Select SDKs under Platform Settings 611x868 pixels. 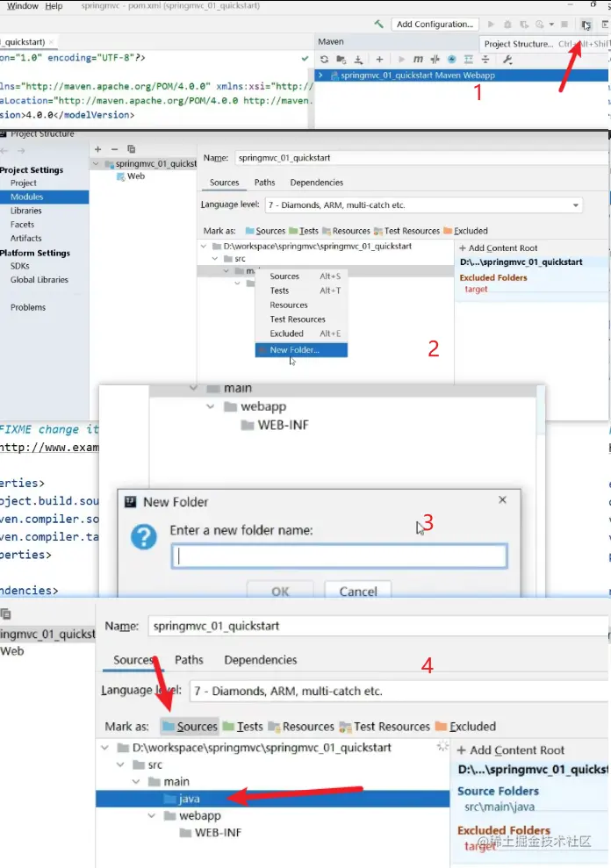[20, 266]
